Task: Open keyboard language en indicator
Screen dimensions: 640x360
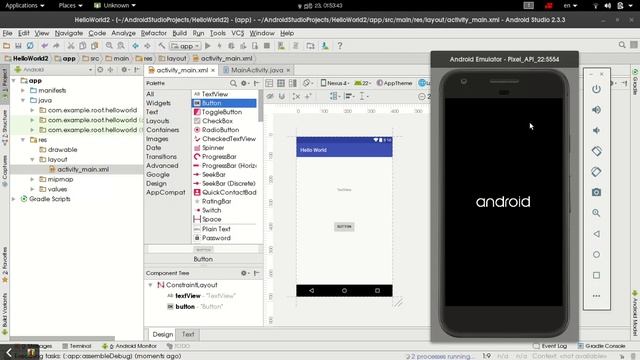Action: point(570,6)
